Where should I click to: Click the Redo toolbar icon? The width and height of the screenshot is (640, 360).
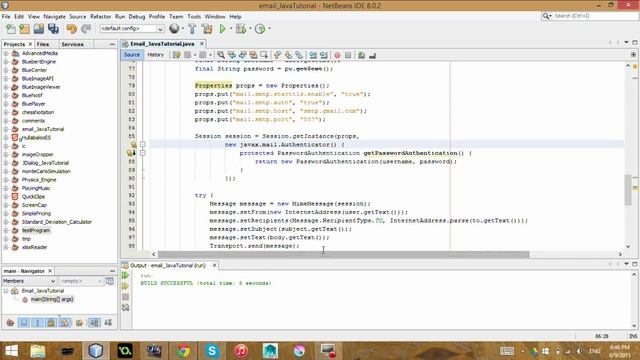click(x=86, y=29)
